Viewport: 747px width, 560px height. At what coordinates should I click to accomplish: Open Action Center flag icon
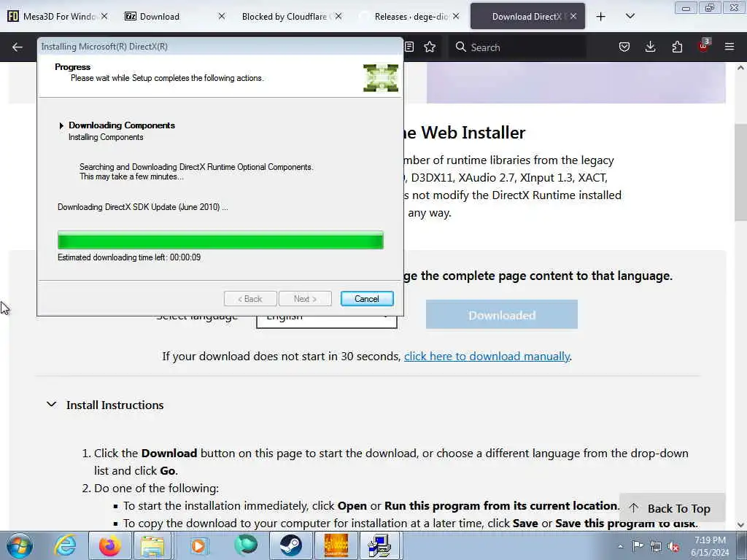pos(638,546)
